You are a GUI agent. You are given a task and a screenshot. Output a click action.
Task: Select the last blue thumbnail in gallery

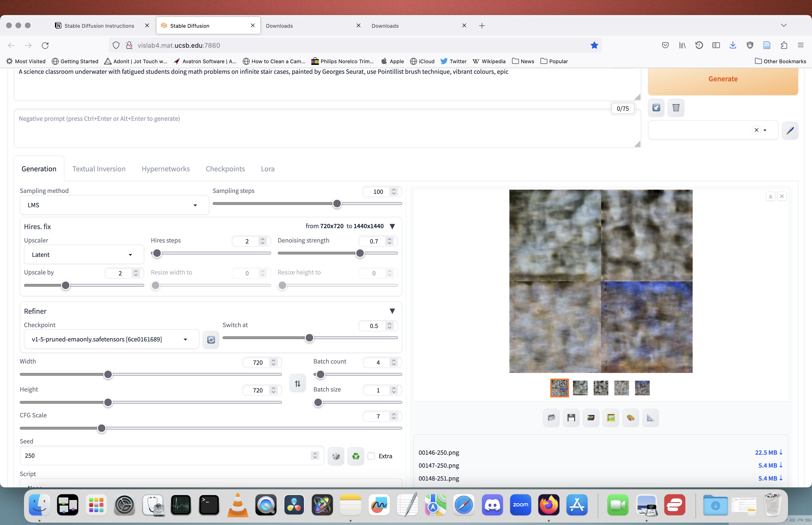point(642,388)
